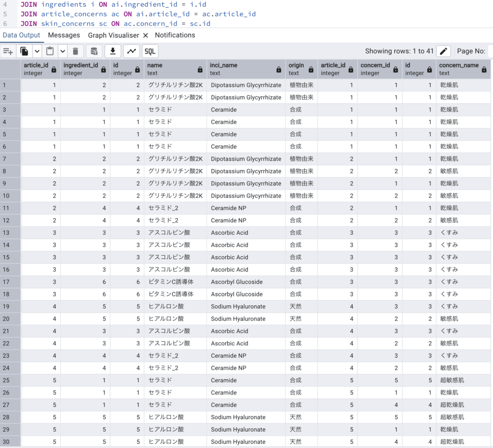
Task: Click グリチルリチン酸2K name cell in row 1
Action: click(175, 85)
